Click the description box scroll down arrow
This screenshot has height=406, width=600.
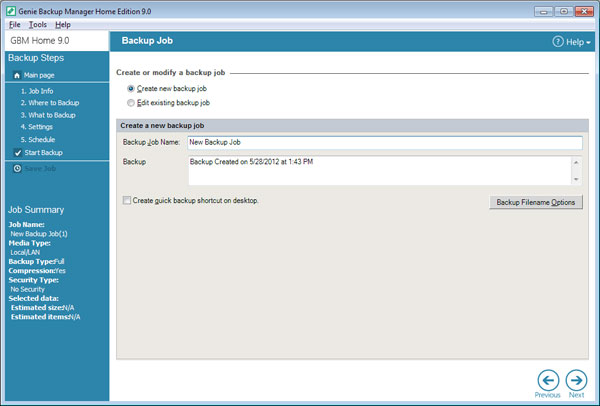tap(576, 179)
